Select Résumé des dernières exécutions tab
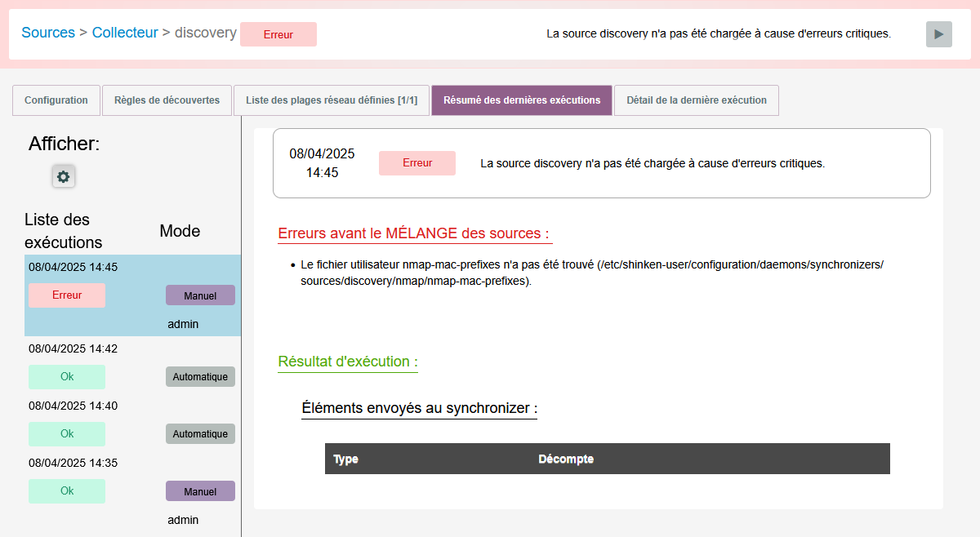This screenshot has height=537, width=980. pyautogui.click(x=521, y=100)
